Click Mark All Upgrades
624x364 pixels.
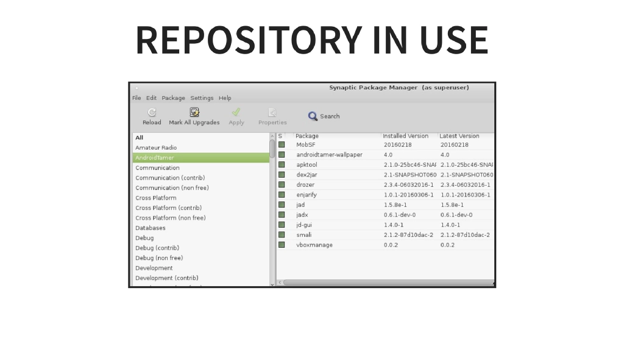tap(194, 116)
